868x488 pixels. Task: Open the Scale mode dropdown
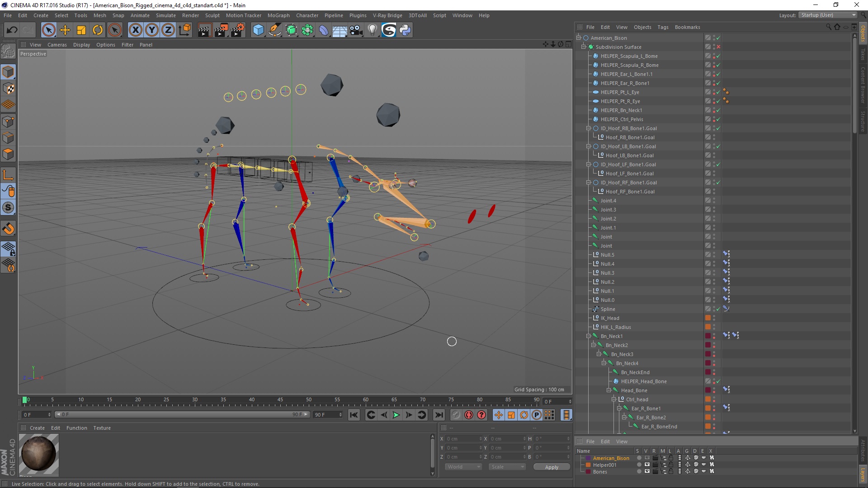(x=507, y=467)
